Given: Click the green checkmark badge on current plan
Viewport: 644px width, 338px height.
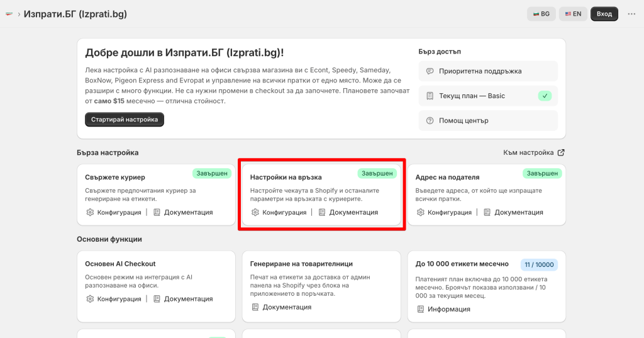Looking at the screenshot, I should (545, 96).
